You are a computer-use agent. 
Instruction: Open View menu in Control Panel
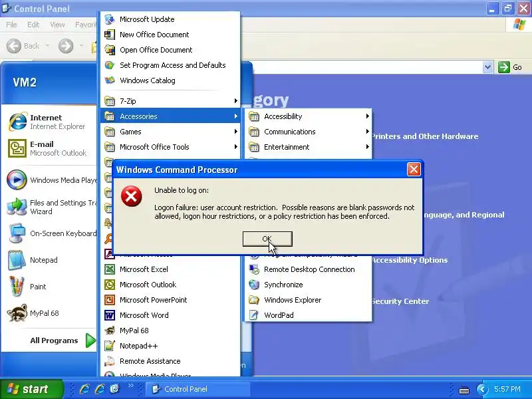pos(57,25)
